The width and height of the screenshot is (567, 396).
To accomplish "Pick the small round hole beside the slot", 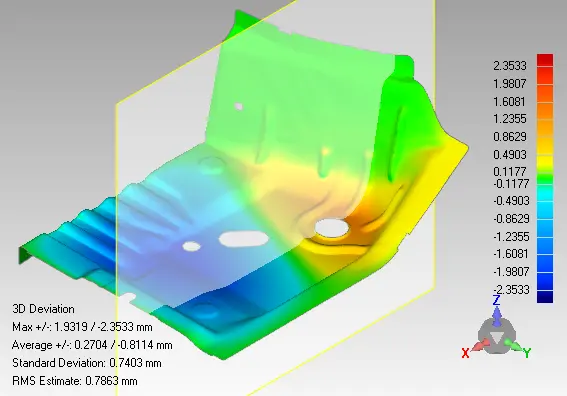I will 192,247.
